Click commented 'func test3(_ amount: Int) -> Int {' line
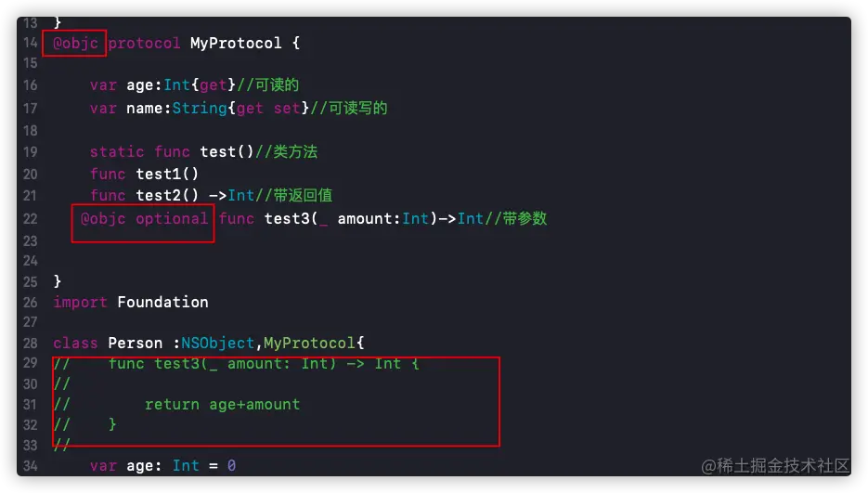This screenshot has width=868, height=493. 264,364
